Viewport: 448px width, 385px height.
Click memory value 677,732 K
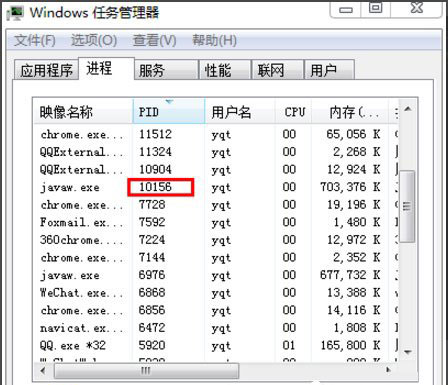[x=350, y=275]
